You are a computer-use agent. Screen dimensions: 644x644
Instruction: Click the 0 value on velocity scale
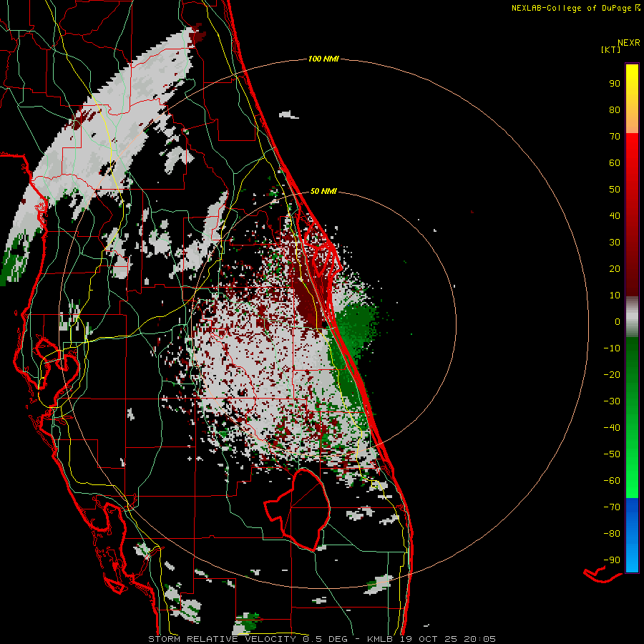point(618,321)
